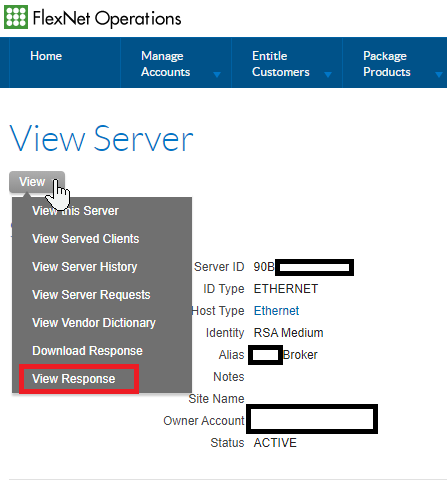447x489 pixels.
Task: Open the Manage Accounts menu
Action: [x=166, y=64]
